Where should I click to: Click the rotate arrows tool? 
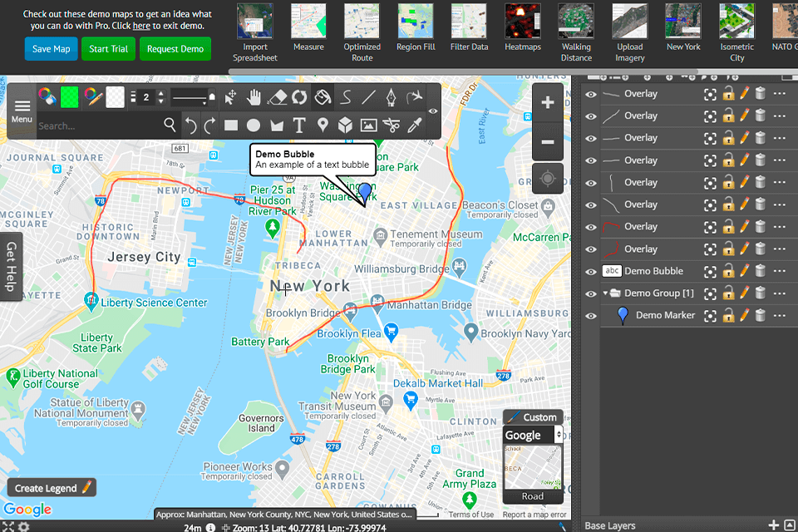coord(299,96)
